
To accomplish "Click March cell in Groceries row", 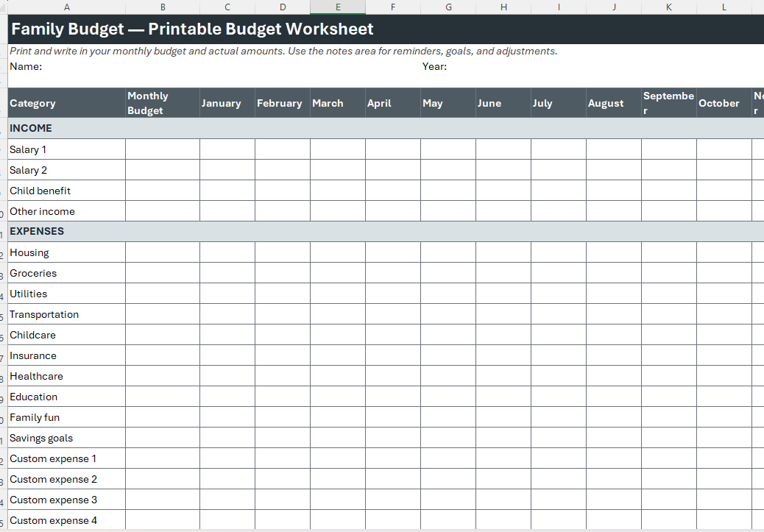I will [x=338, y=273].
